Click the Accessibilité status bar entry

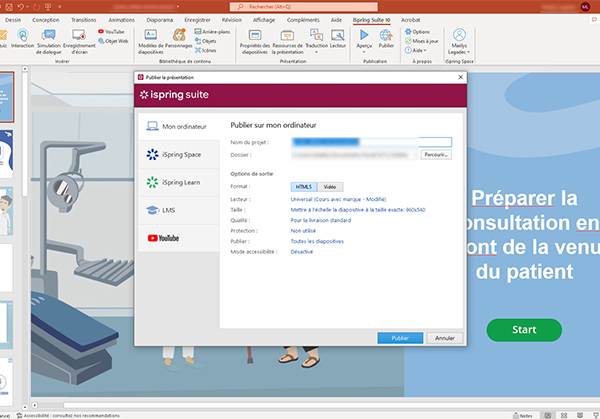click(68, 416)
